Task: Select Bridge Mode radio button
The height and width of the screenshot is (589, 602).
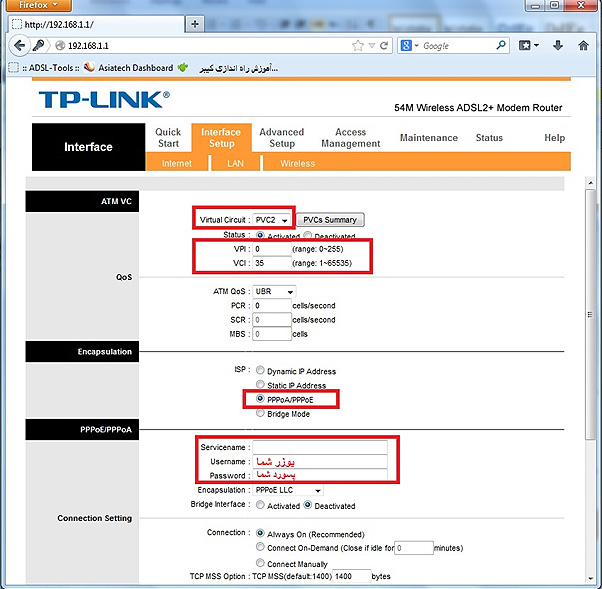Action: click(260, 413)
